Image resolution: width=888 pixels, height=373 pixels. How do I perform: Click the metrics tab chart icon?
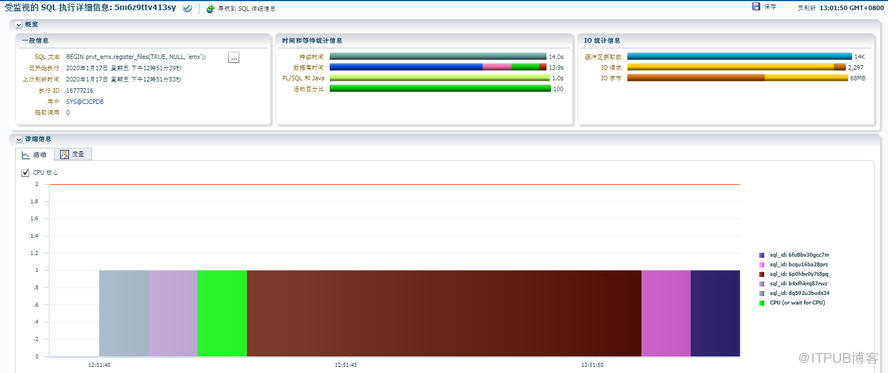(65, 155)
